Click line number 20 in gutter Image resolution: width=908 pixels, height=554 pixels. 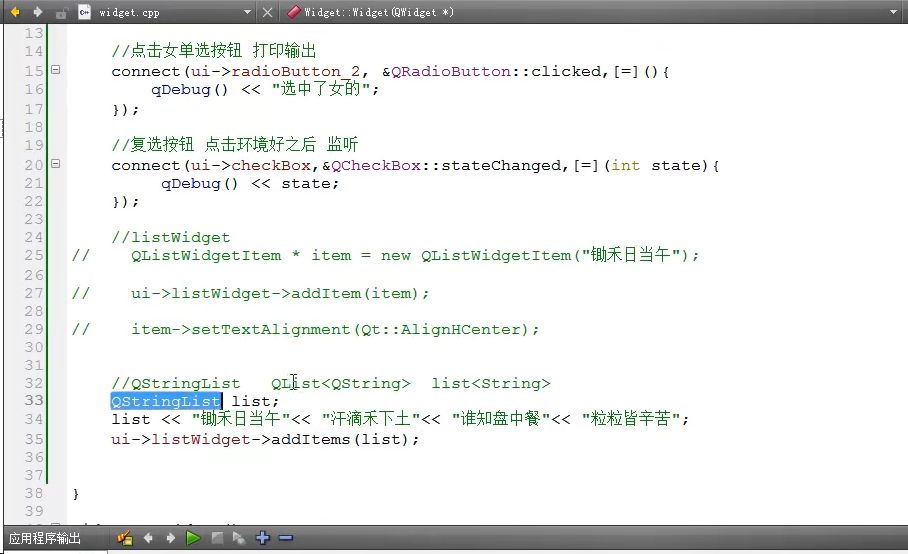tap(34, 165)
